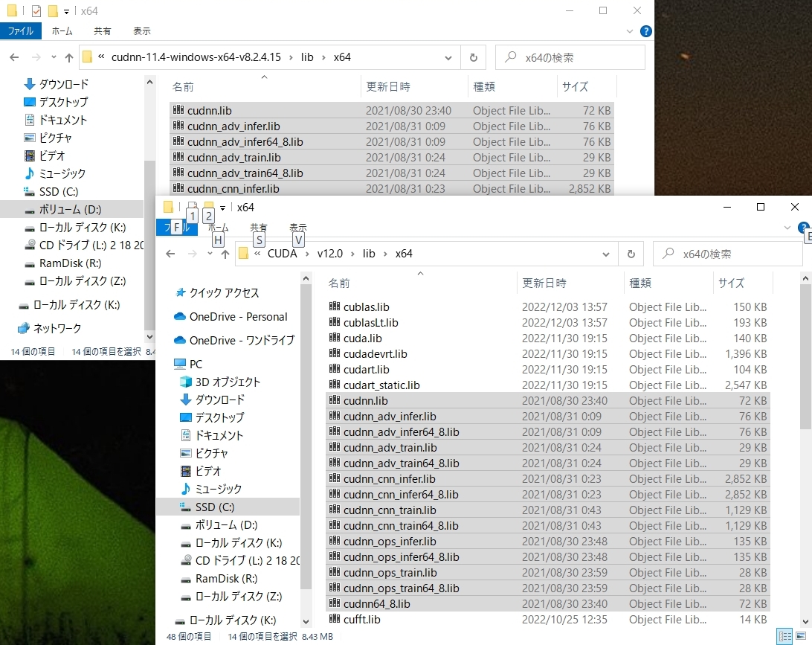Open help icon in cudnn window ribbon
This screenshot has height=645, width=812.
point(645,31)
